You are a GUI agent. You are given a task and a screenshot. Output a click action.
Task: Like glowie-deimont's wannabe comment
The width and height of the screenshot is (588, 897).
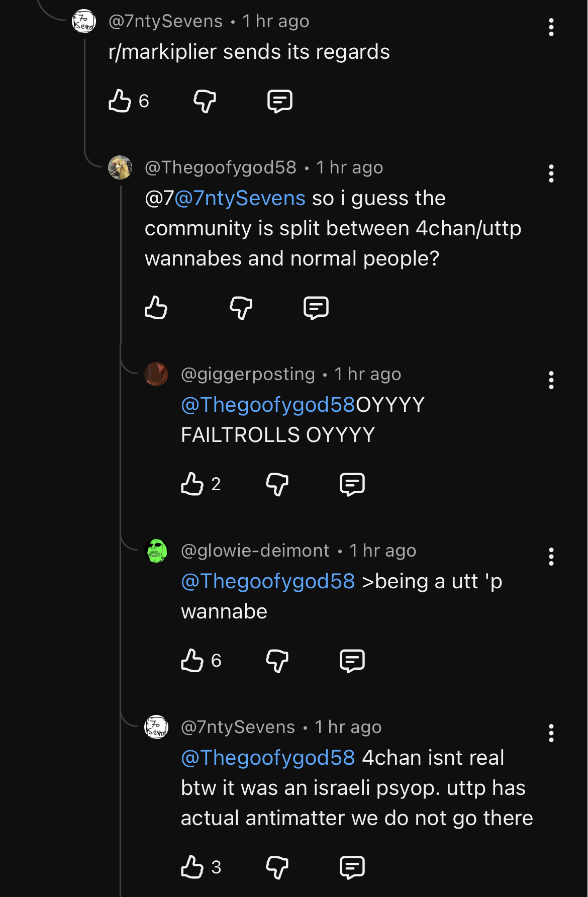[x=192, y=661]
